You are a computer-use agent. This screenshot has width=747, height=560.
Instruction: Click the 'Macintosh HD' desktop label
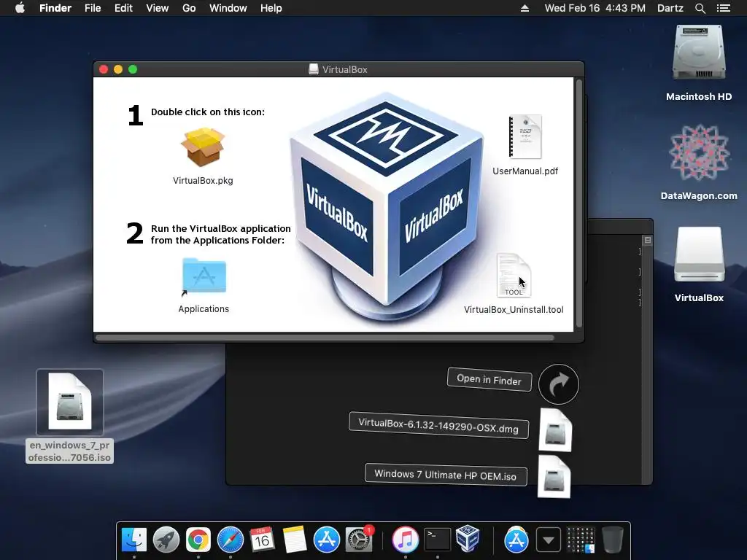click(x=699, y=97)
